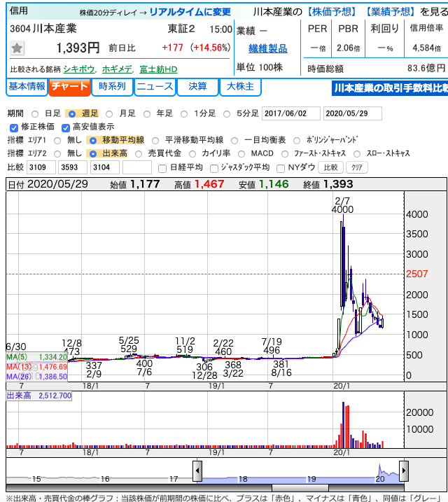Select 移動平均線 indicator radio button
Screen dimensions: 448x502
click(x=93, y=141)
